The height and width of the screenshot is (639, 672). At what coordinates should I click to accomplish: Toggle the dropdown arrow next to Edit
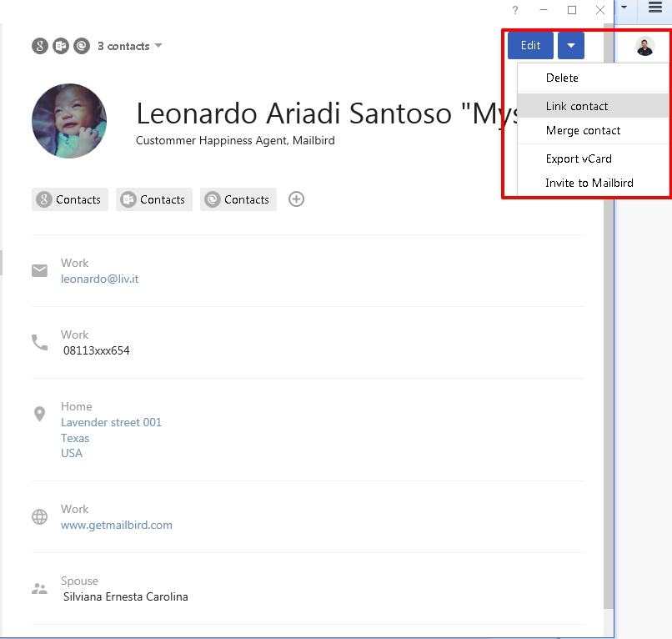(571, 45)
